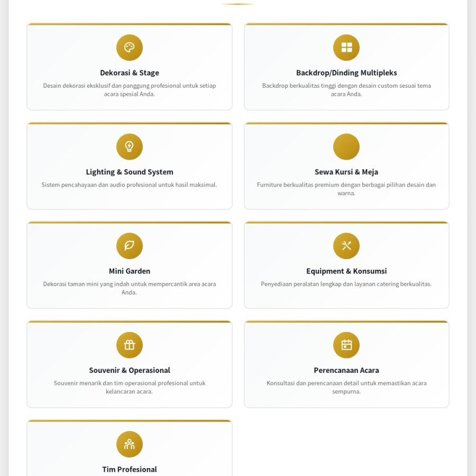
Task: Select the Perencanaan Acara title
Action: tap(346, 370)
